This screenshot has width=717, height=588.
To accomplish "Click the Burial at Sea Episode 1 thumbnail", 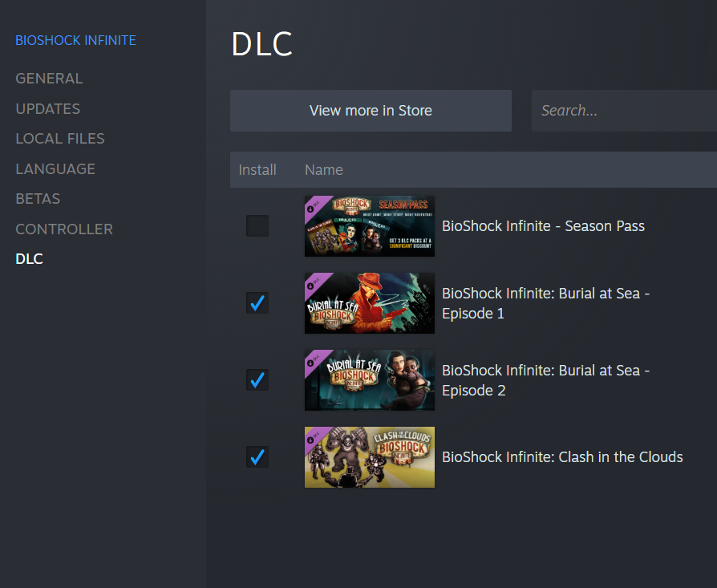I will (370, 302).
